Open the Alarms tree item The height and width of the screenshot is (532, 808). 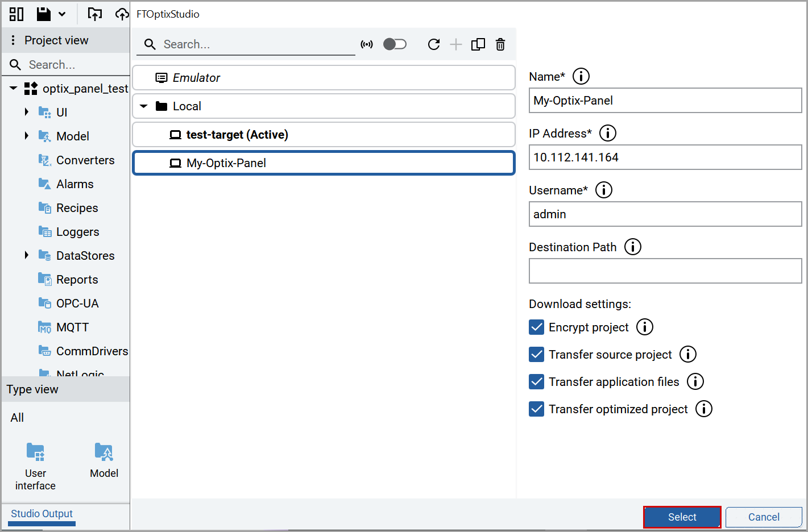(75, 184)
